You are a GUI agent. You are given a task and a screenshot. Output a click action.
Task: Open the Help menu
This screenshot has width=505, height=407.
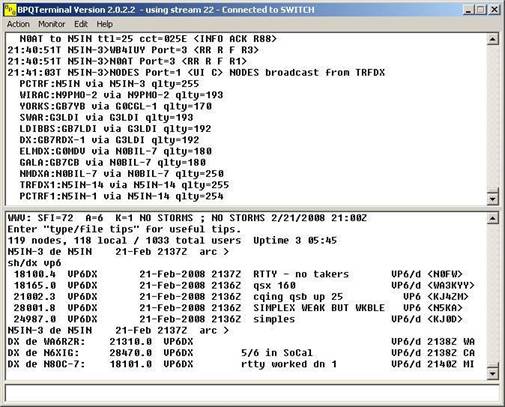pyautogui.click(x=104, y=24)
